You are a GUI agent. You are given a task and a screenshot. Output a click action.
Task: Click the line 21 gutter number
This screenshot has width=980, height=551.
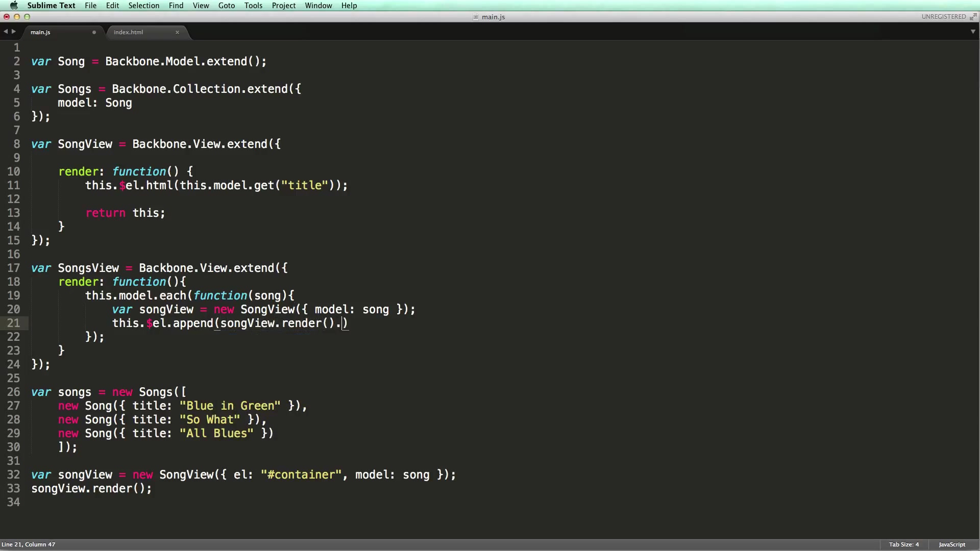(x=14, y=323)
